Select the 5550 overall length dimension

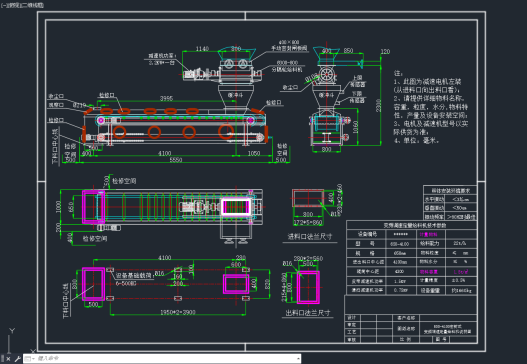click(x=176, y=160)
